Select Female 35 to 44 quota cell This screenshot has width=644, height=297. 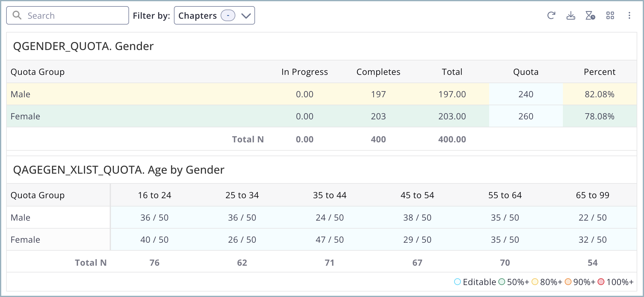(x=329, y=240)
